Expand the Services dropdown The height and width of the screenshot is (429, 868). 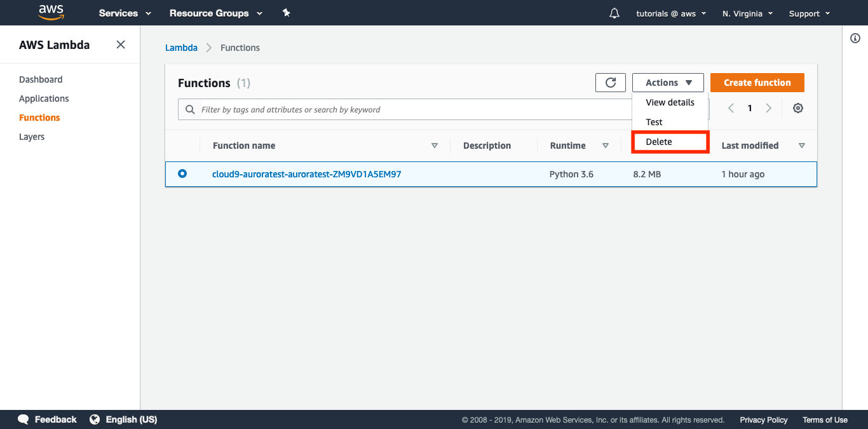pos(125,13)
